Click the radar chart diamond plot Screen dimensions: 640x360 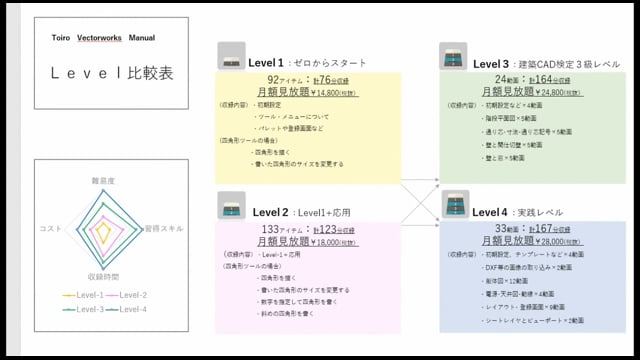[103, 229]
